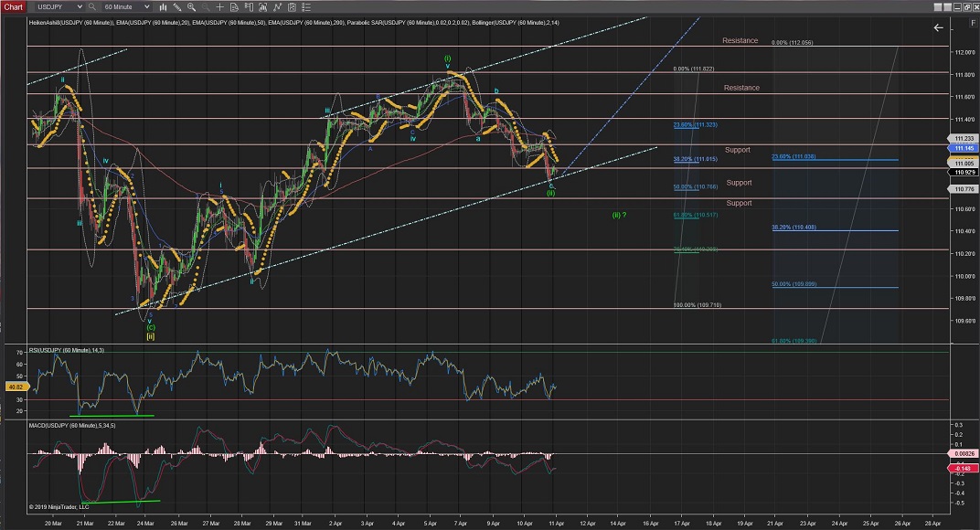This screenshot has height=530, width=980.
Task: Click the top Resistance line label
Action: coord(740,41)
